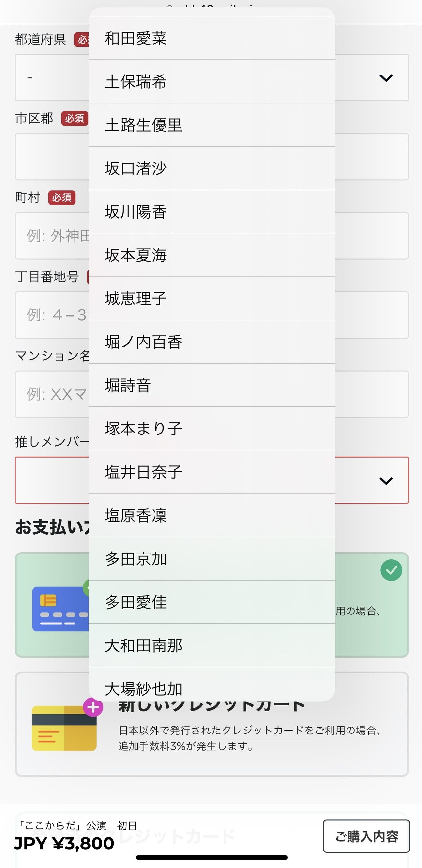Image resolution: width=422 pixels, height=868 pixels.
Task: Choose 土保瑞希 in the dropdown list
Action: tap(212, 81)
